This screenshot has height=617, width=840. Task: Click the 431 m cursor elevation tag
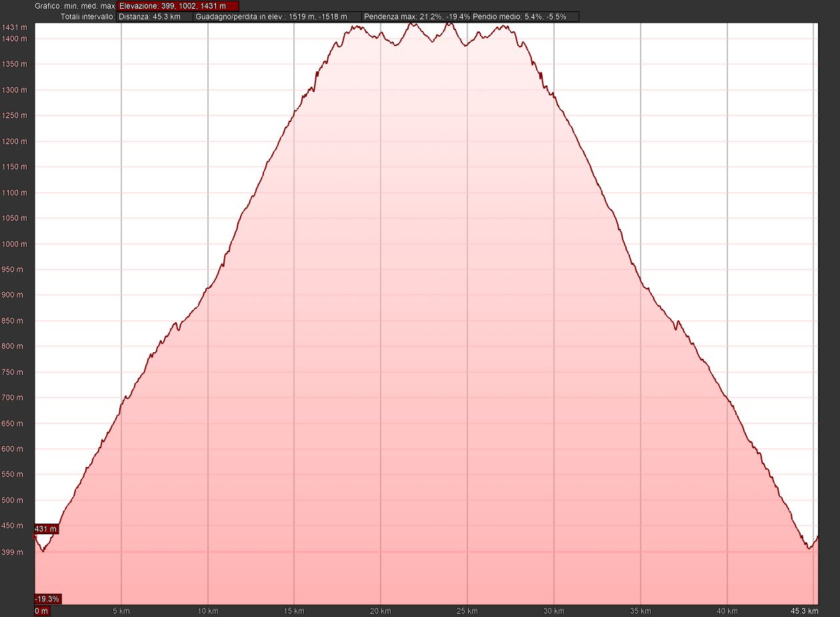point(46,529)
